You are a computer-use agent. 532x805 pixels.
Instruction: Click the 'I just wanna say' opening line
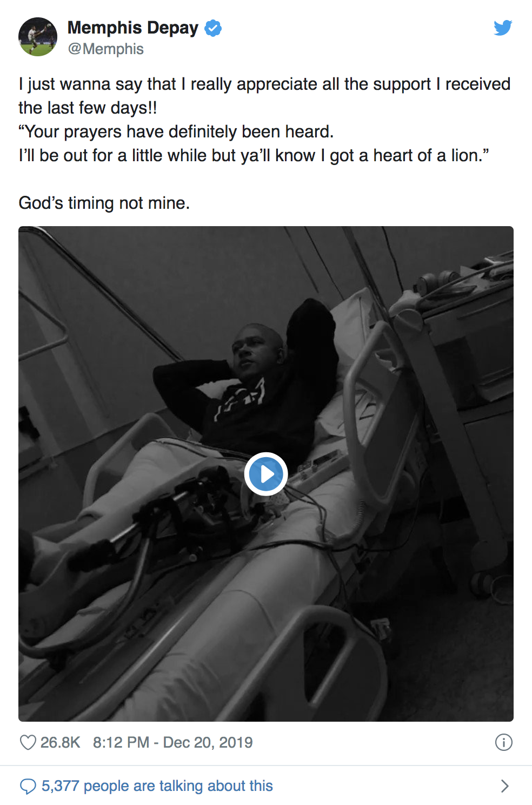click(x=264, y=84)
